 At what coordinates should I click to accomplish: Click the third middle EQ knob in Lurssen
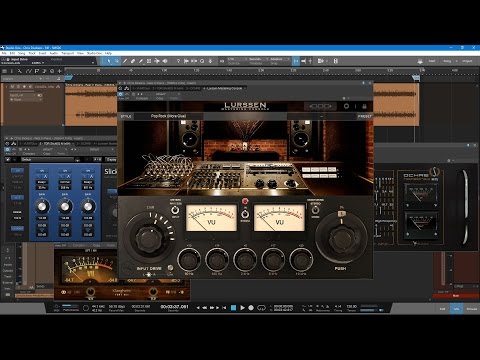(245, 259)
